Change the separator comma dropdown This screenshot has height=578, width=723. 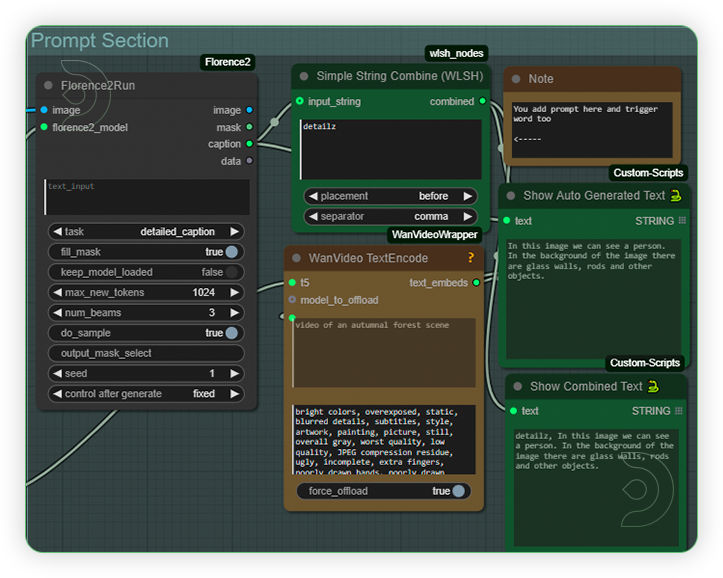click(x=390, y=216)
